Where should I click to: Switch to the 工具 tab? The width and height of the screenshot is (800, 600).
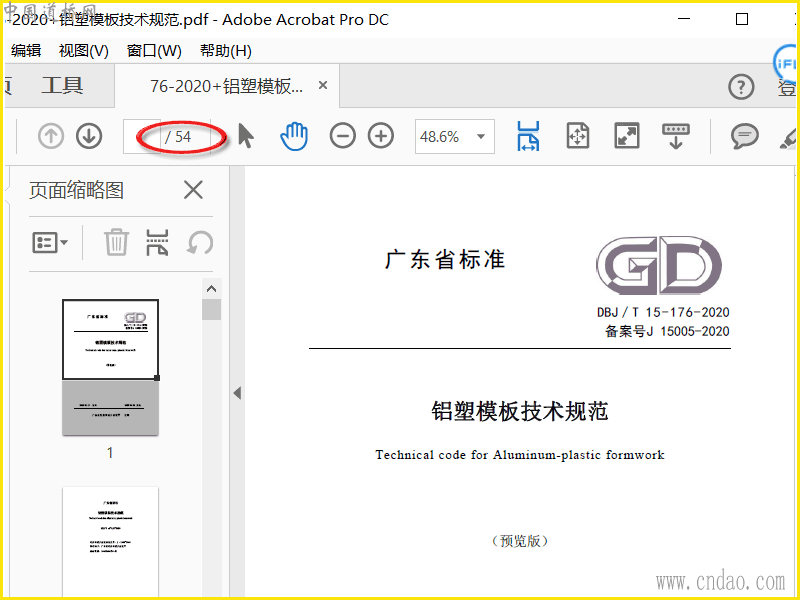pos(62,86)
